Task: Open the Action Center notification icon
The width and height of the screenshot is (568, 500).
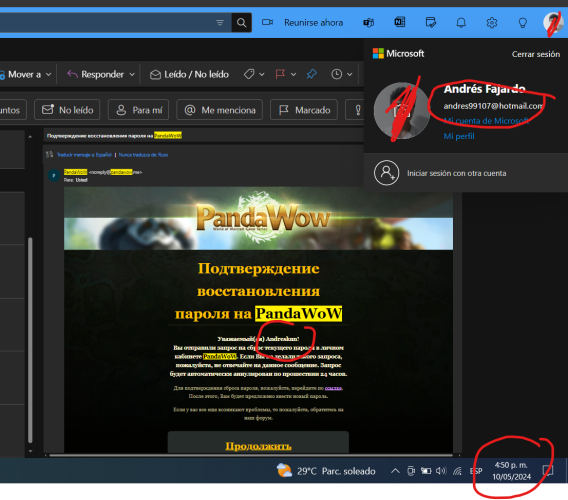Action: click(548, 471)
